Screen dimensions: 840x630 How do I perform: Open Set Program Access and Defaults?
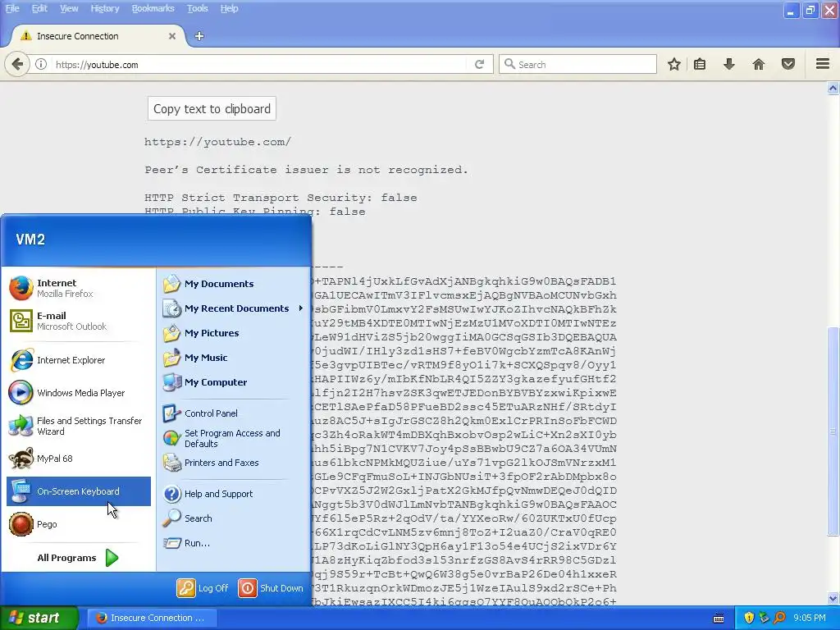pos(233,438)
